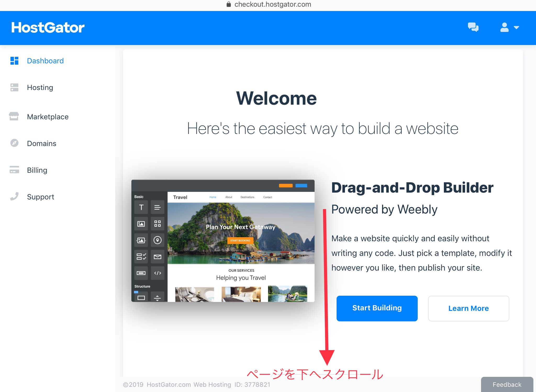This screenshot has width=536, height=392.
Task: Click the lock icon in address bar
Action: (x=229, y=4)
